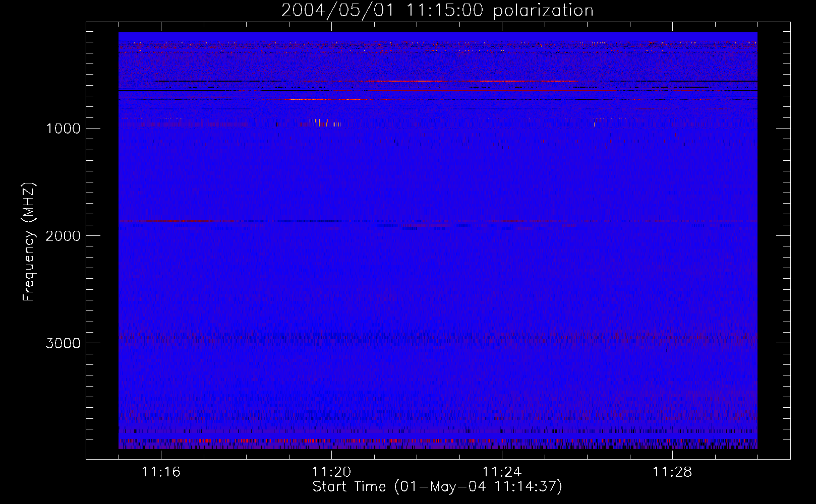Viewport: 816px width, 504px height.
Task: Click the plot title '2004/05/01 11:15:00 polarization'
Action: pyautogui.click(x=437, y=11)
